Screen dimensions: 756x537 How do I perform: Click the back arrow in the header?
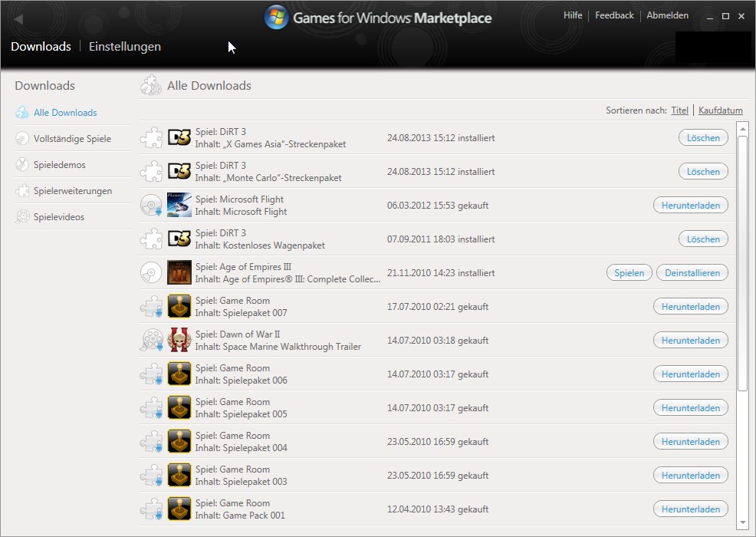[x=19, y=19]
